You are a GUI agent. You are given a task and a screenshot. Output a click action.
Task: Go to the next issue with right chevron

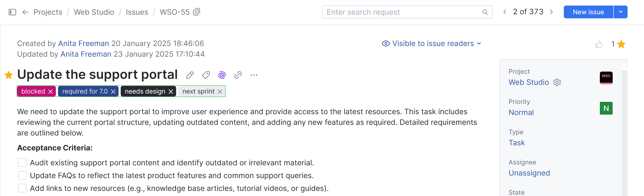pyautogui.click(x=552, y=12)
